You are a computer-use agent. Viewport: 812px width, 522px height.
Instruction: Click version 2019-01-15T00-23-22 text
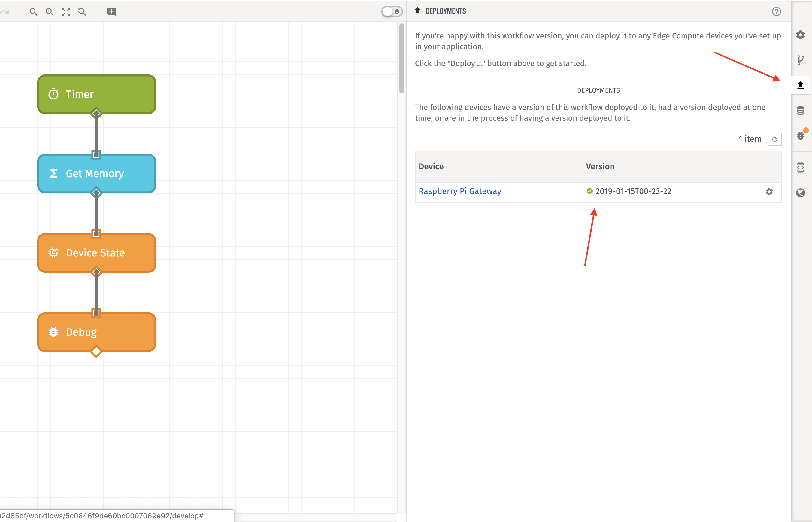coord(633,191)
